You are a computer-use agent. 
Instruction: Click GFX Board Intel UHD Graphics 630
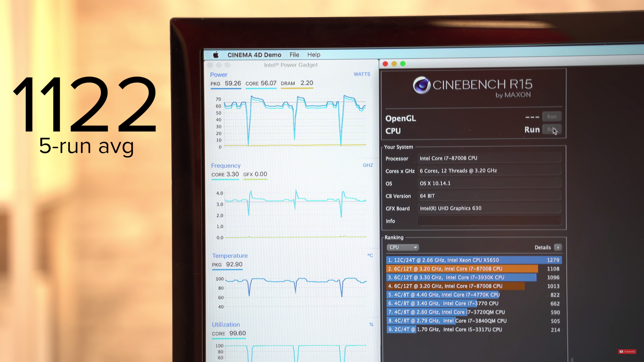click(x=489, y=208)
